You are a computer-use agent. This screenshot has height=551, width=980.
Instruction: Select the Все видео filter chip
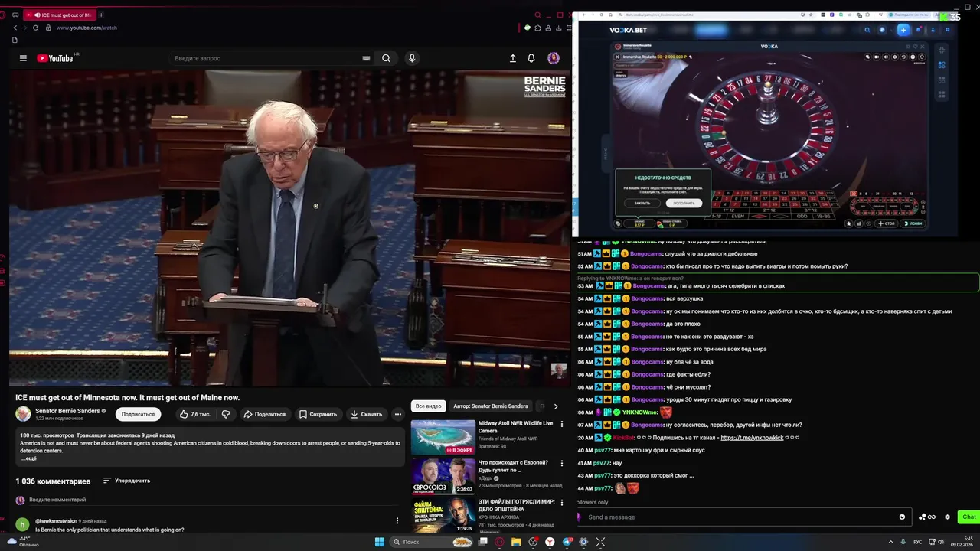(428, 406)
